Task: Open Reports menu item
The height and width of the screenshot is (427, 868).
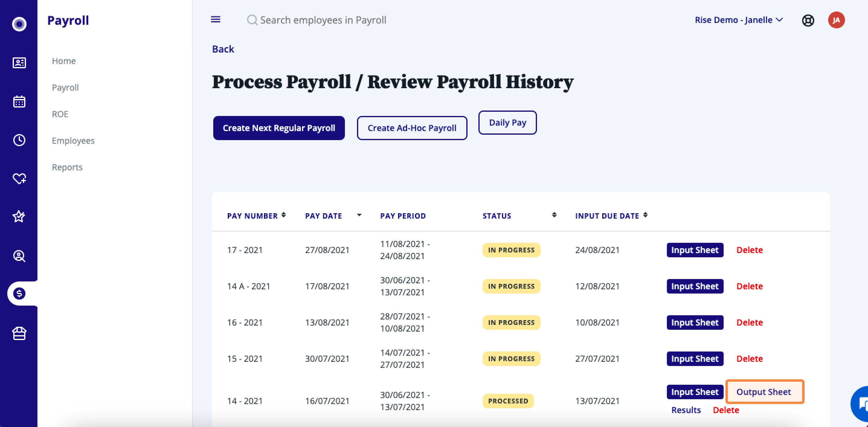Action: (x=67, y=167)
